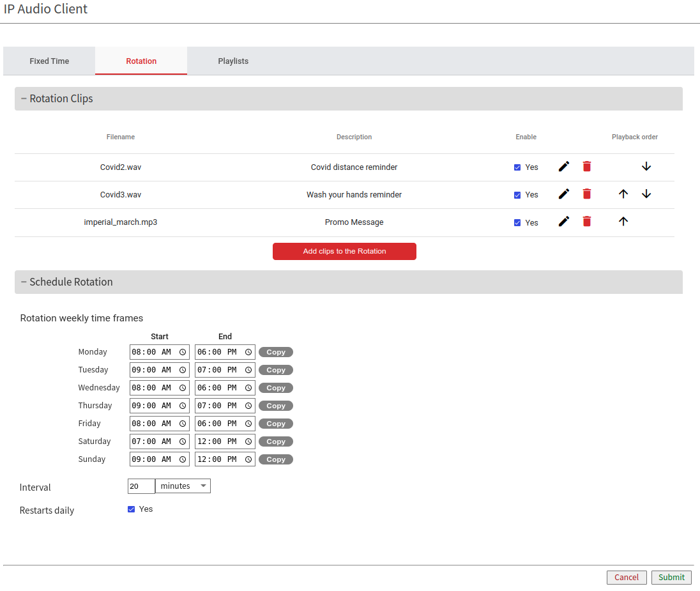Toggle the Restarts daily checkbox

(132, 509)
